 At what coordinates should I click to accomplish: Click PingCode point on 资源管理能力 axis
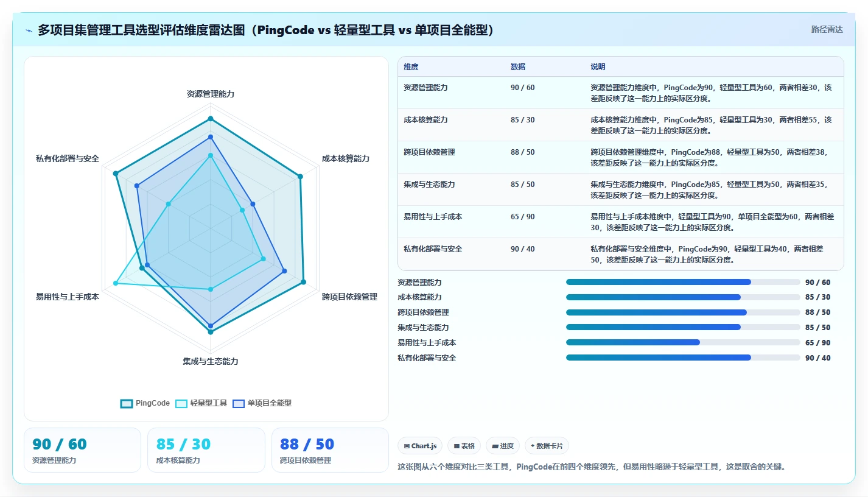211,118
